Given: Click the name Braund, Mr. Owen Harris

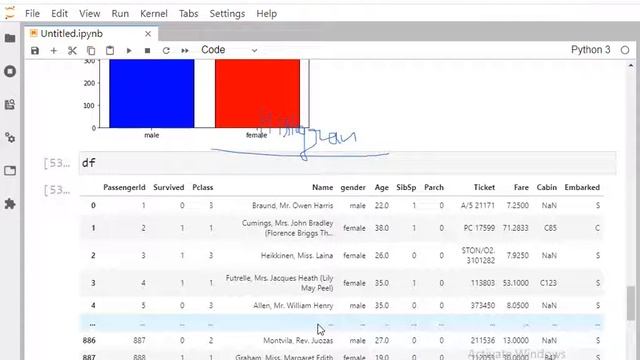Looking at the screenshot, I should (293, 205).
